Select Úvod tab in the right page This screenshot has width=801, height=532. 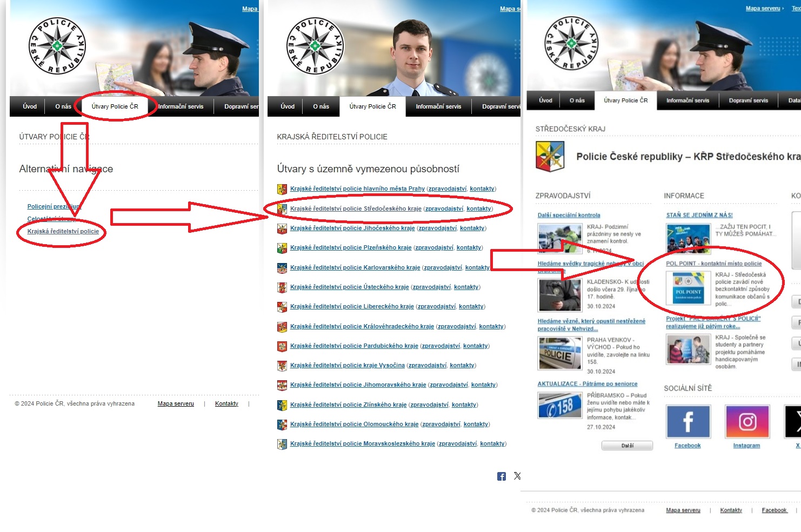click(x=545, y=100)
